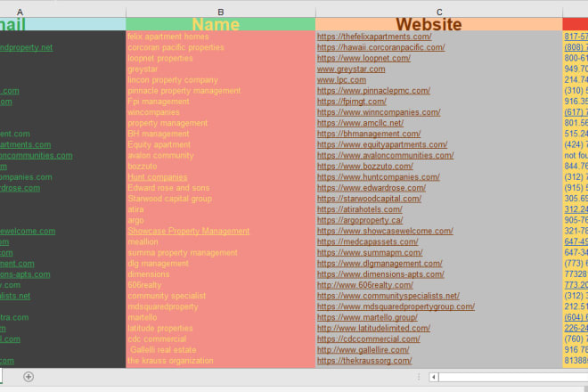Open www.bozzuto.com link
588x392 pixels.
point(365,167)
